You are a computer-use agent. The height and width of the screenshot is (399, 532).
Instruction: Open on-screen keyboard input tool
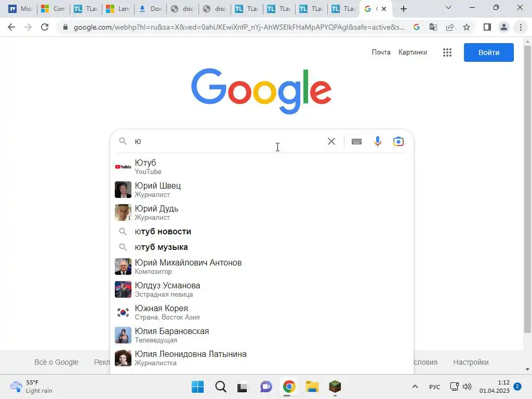(x=356, y=141)
